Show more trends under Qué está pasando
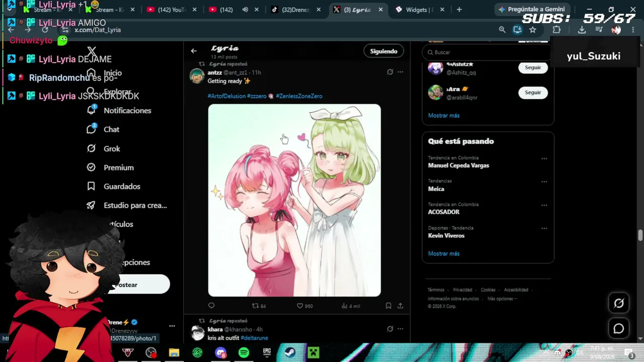This screenshot has width=644, height=362. 444,254
